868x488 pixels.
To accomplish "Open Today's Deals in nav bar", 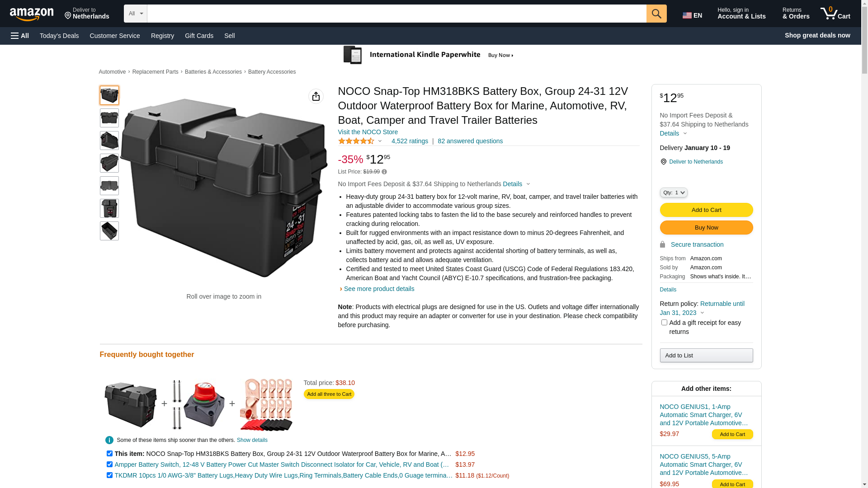I will coord(59,36).
